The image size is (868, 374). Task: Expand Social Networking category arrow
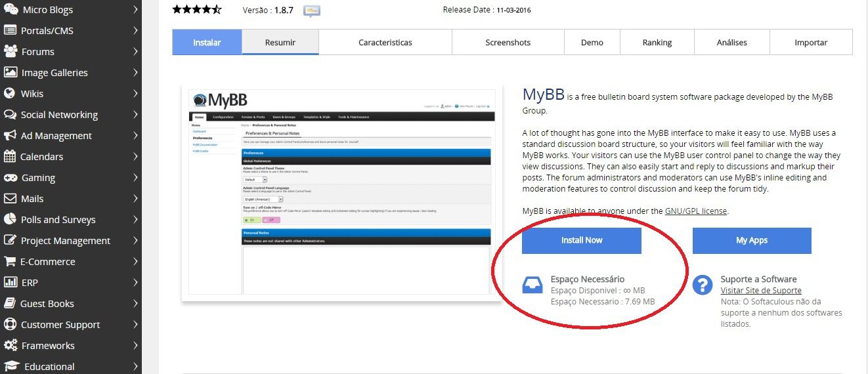pos(135,114)
